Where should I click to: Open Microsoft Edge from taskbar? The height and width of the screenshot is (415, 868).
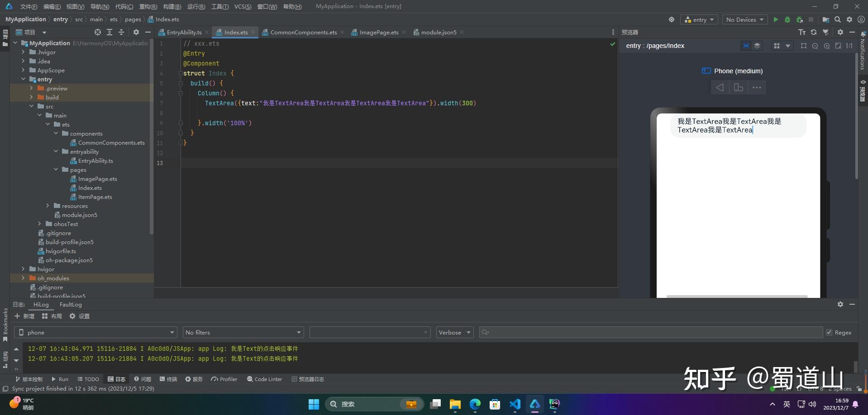(x=475, y=404)
